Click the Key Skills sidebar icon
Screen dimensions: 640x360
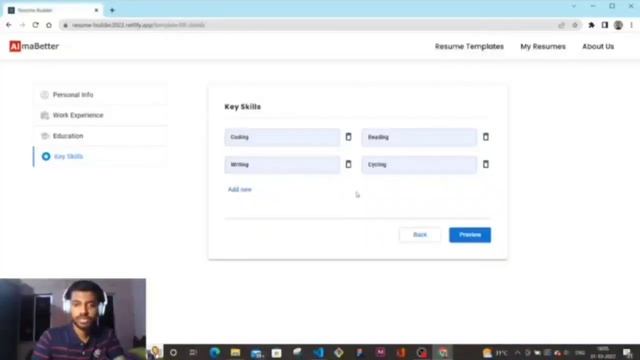click(x=46, y=156)
